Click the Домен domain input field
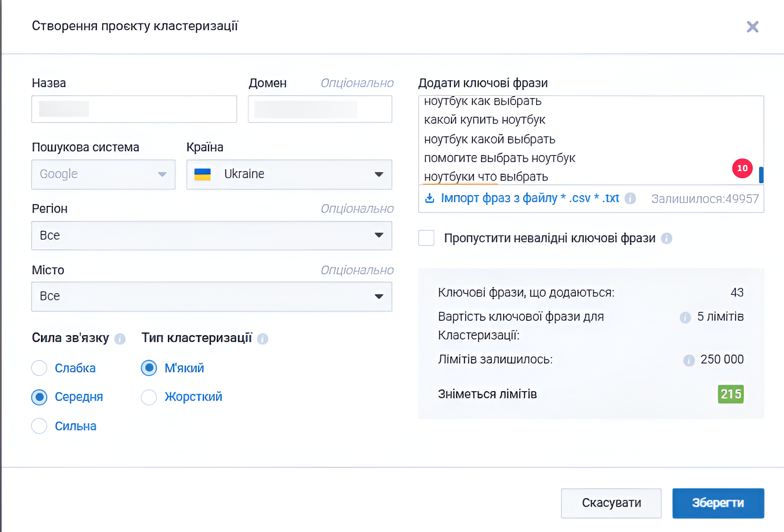784x532 pixels. (320, 109)
